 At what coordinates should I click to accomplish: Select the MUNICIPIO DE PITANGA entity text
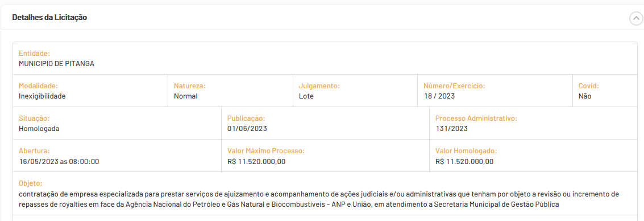(x=57, y=64)
